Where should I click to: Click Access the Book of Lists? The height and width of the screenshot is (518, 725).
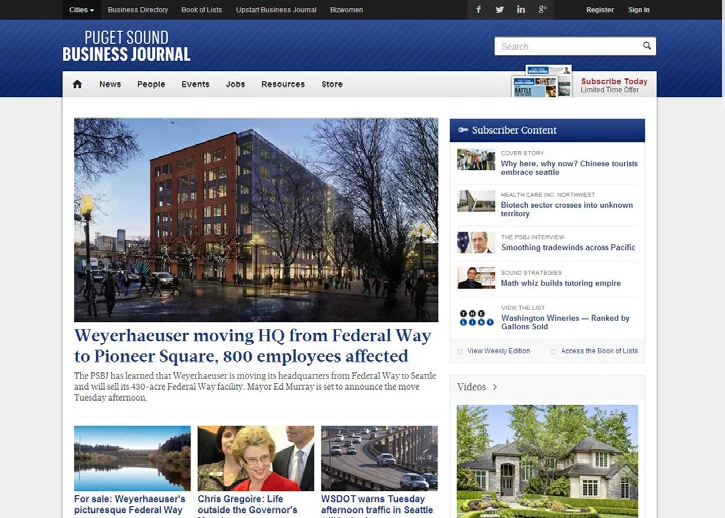click(599, 351)
